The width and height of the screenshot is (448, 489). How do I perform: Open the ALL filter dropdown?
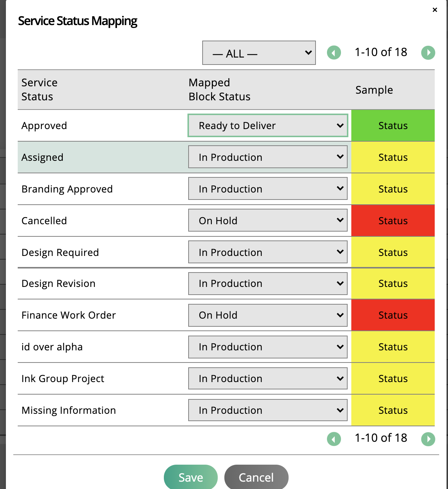(259, 53)
